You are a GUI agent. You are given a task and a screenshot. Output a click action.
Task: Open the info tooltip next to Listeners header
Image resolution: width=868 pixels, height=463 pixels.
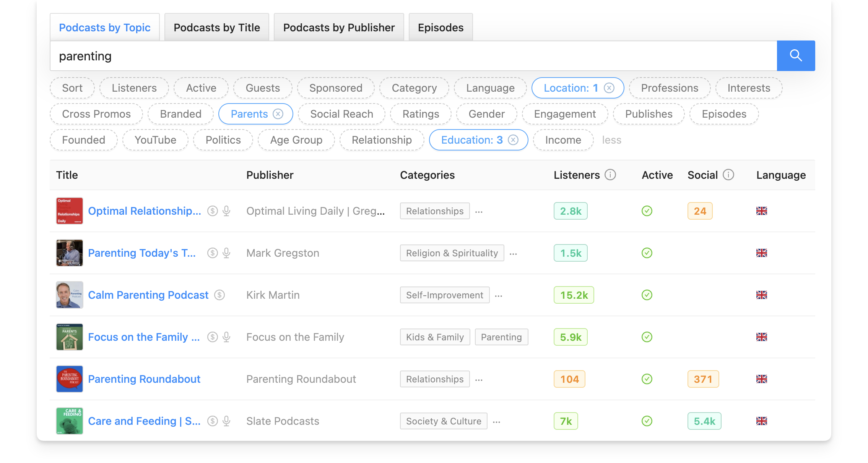pyautogui.click(x=610, y=175)
